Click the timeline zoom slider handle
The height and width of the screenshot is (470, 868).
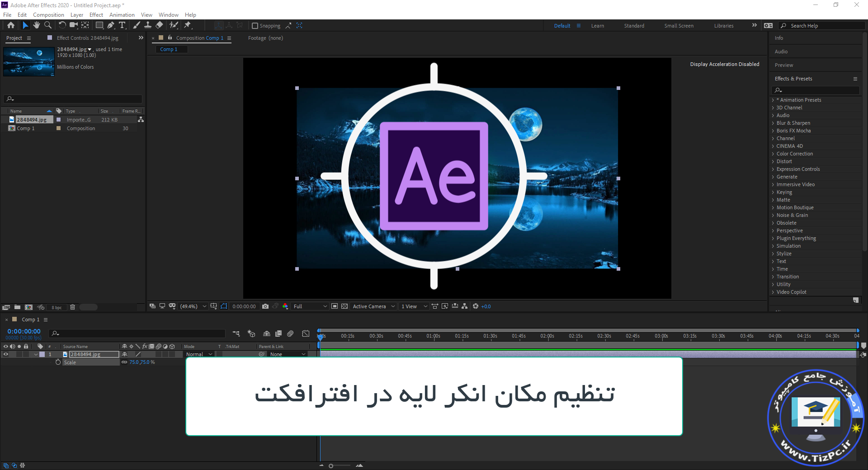331,465
